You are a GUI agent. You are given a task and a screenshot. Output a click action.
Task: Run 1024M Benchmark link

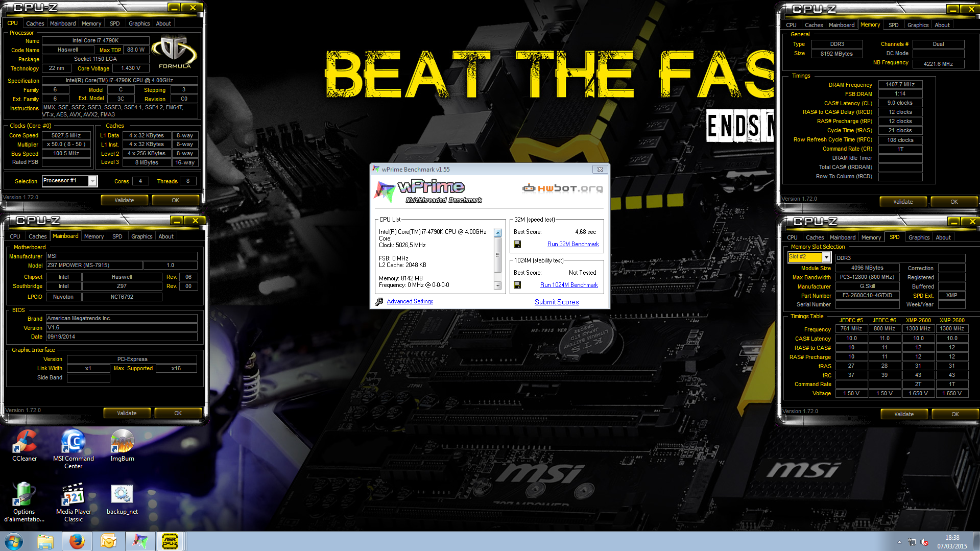(569, 285)
